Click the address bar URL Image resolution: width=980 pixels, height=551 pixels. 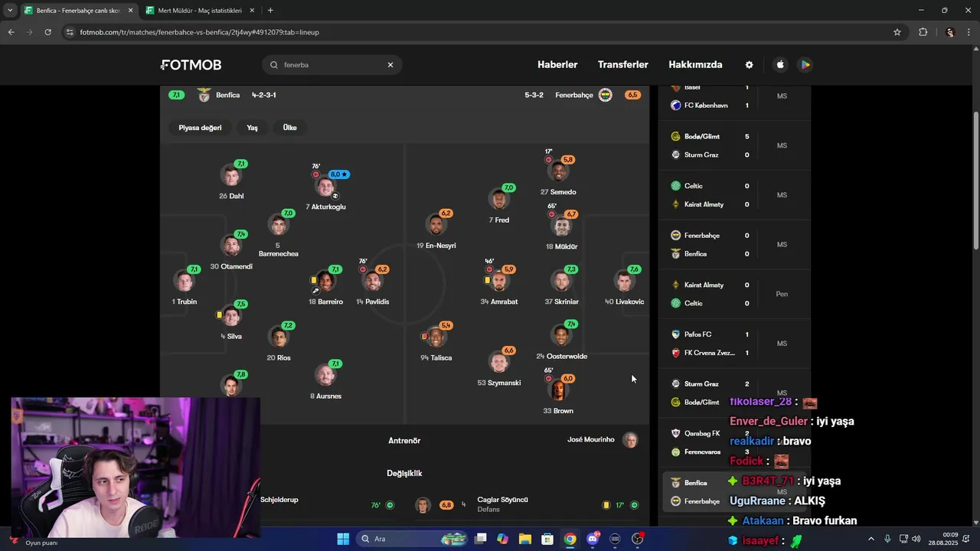pos(199,32)
